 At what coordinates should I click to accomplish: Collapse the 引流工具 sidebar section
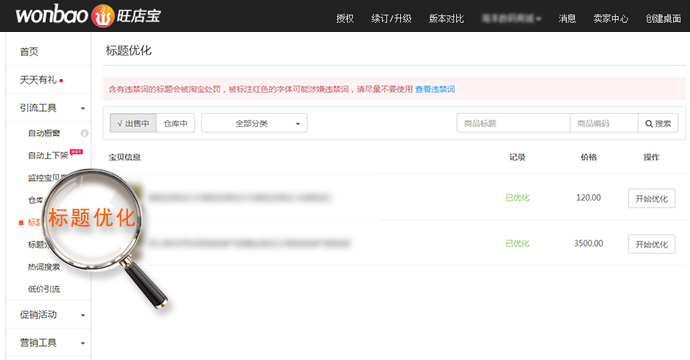49,108
